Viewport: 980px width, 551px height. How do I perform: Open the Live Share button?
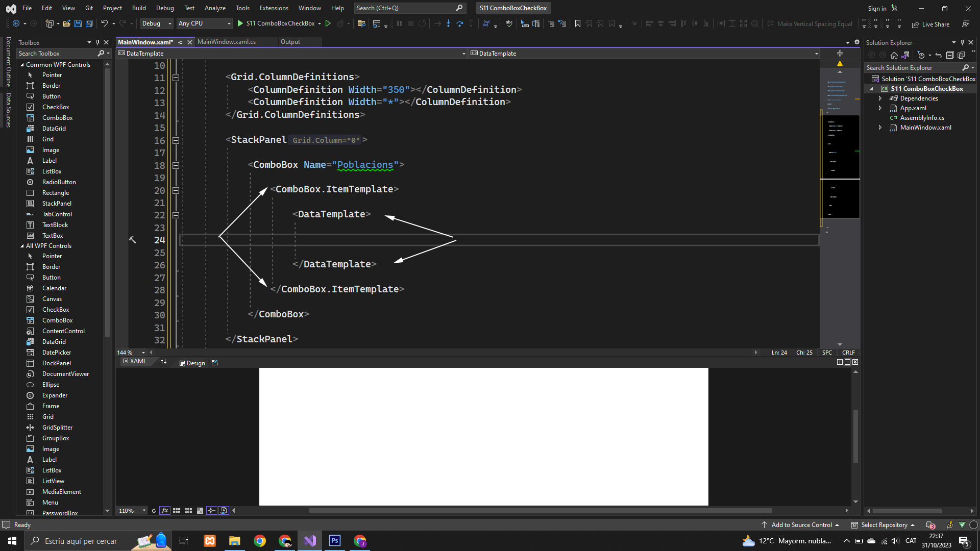(930, 24)
